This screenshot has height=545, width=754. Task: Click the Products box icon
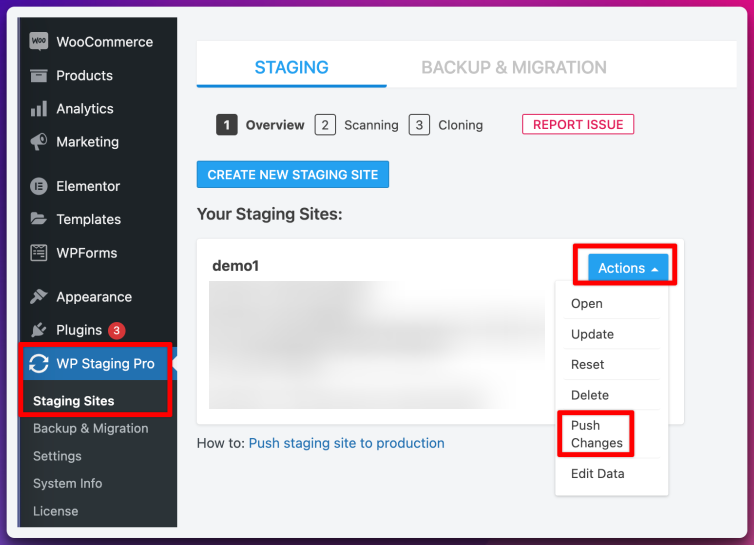(38, 76)
